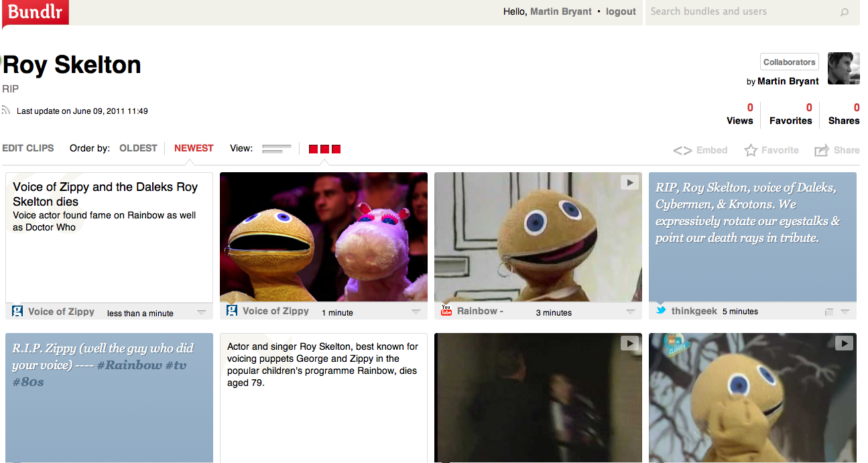
Task: Open the author avatar photo
Action: click(x=844, y=68)
